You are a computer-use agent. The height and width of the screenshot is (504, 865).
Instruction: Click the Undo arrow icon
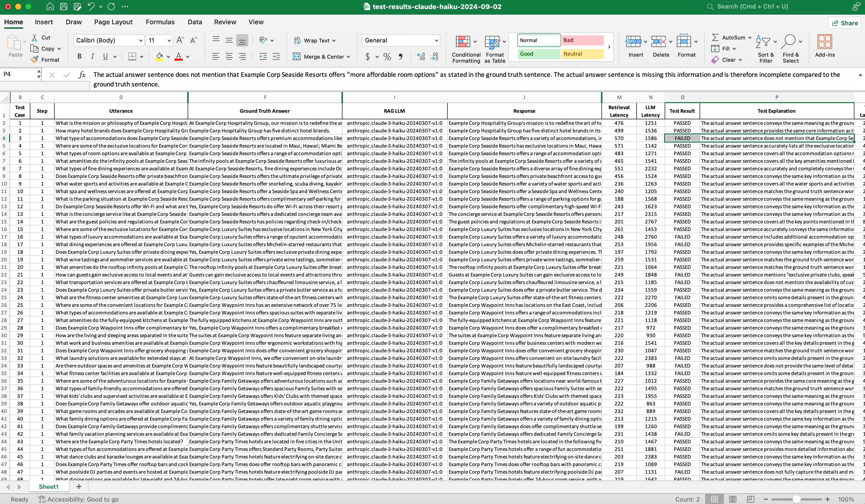(x=91, y=7)
